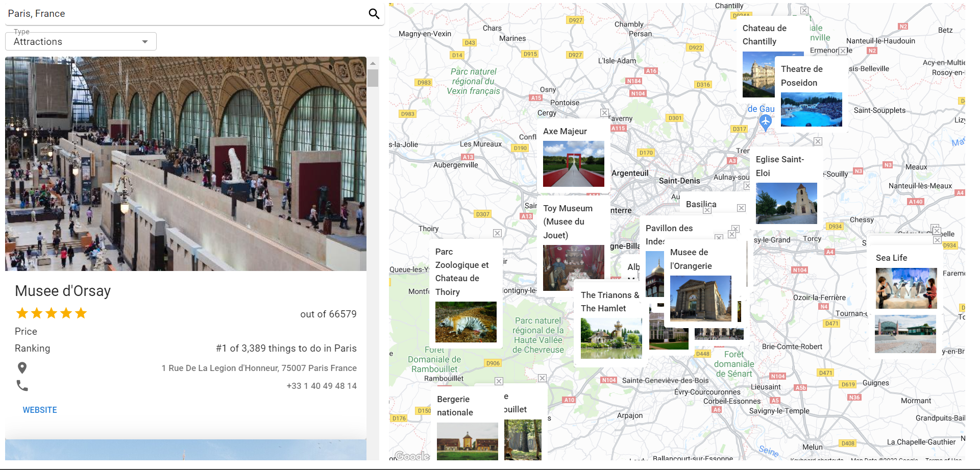Open the building photo below Sea Life card
Image resolution: width=980 pixels, height=470 pixels.
(x=905, y=334)
